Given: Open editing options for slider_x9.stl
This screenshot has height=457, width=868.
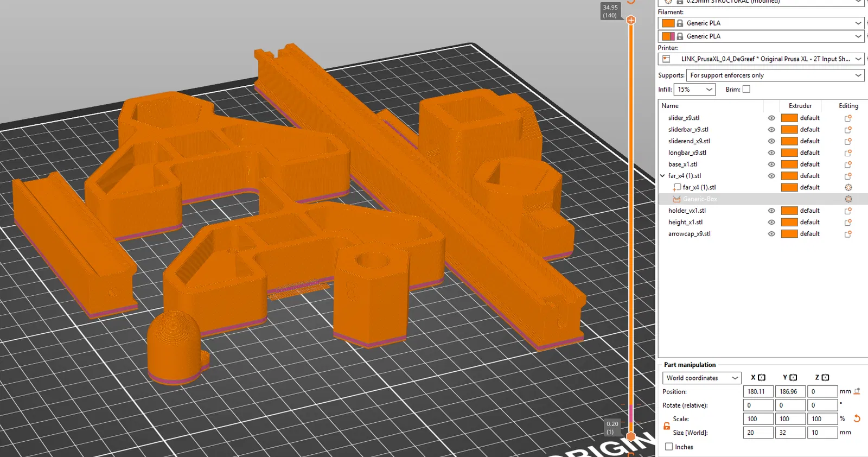Looking at the screenshot, I should [848, 118].
